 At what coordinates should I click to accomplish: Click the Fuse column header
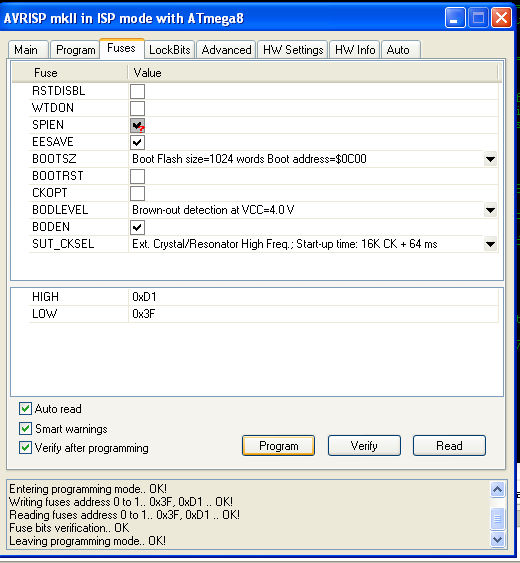(70, 73)
